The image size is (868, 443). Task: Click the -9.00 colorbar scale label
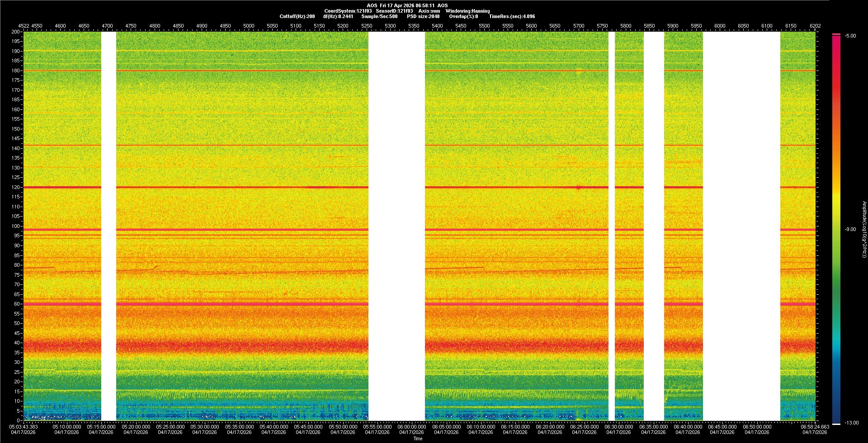click(x=850, y=230)
